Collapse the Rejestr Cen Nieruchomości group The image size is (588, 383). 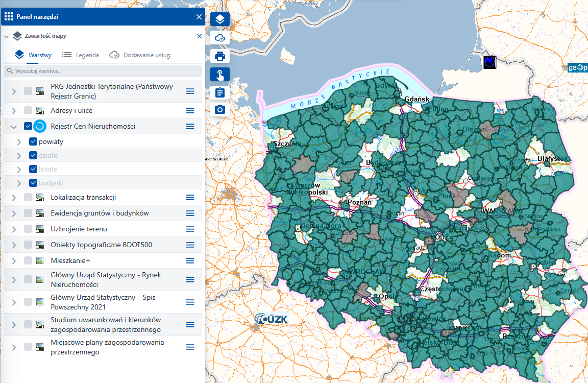14,127
